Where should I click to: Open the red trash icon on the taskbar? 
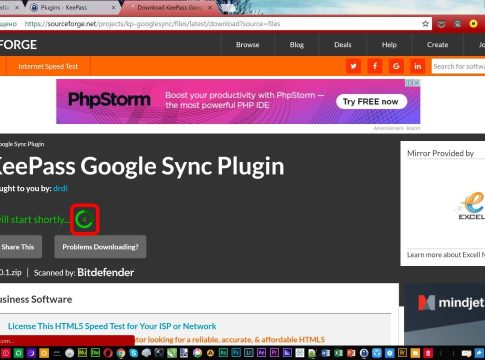tap(428, 353)
